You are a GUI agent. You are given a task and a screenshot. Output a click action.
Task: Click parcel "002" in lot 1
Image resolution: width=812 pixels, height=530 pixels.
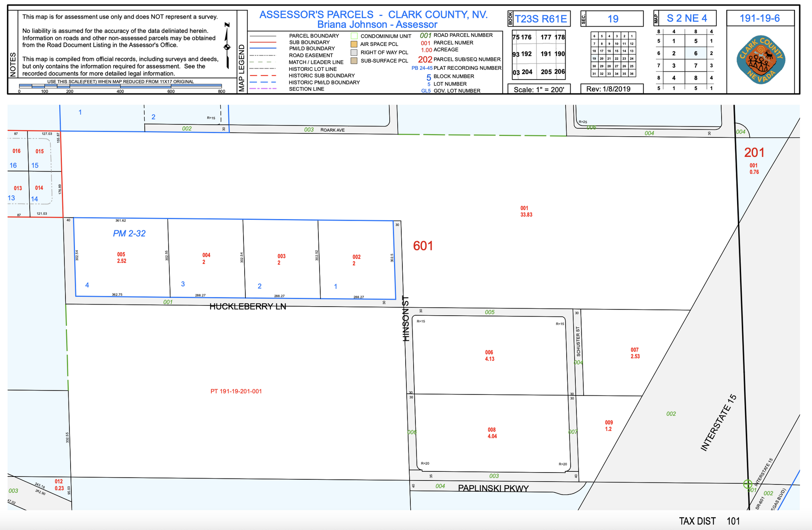pyautogui.click(x=356, y=260)
